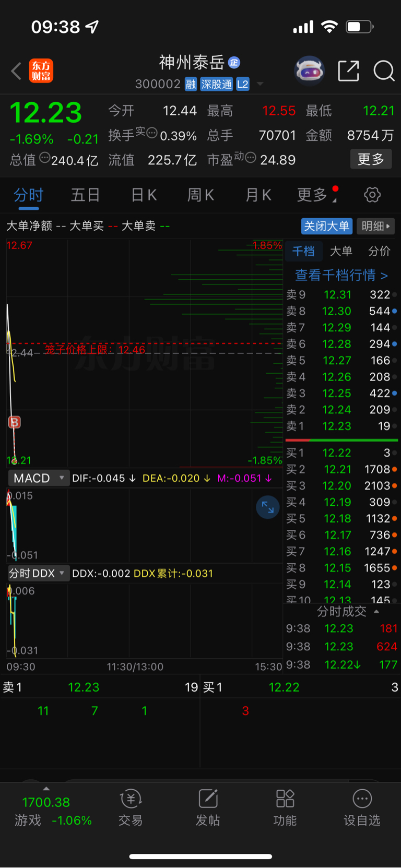401x868 pixels.
Task: Tap the 神州泰岳 stock title
Action: [192, 63]
